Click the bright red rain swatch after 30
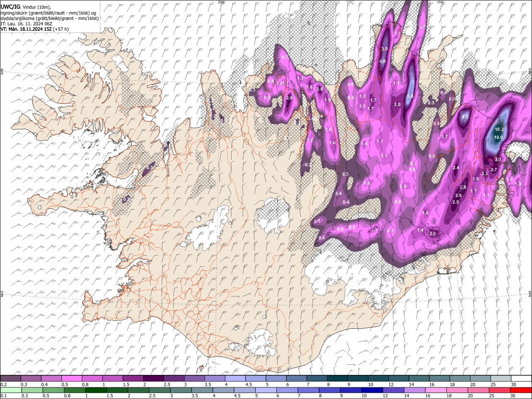The image size is (532, 399). 520,390
